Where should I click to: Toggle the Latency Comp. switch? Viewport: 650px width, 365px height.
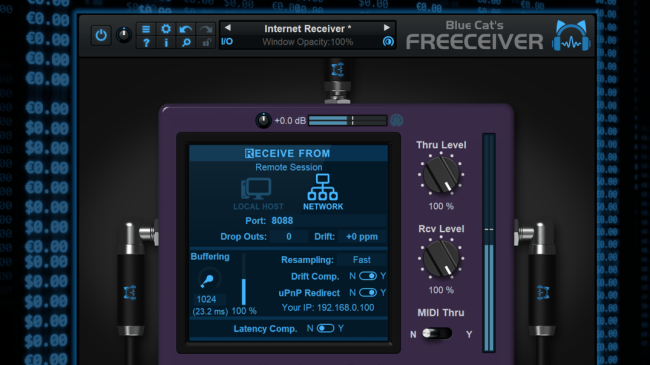[x=325, y=328]
